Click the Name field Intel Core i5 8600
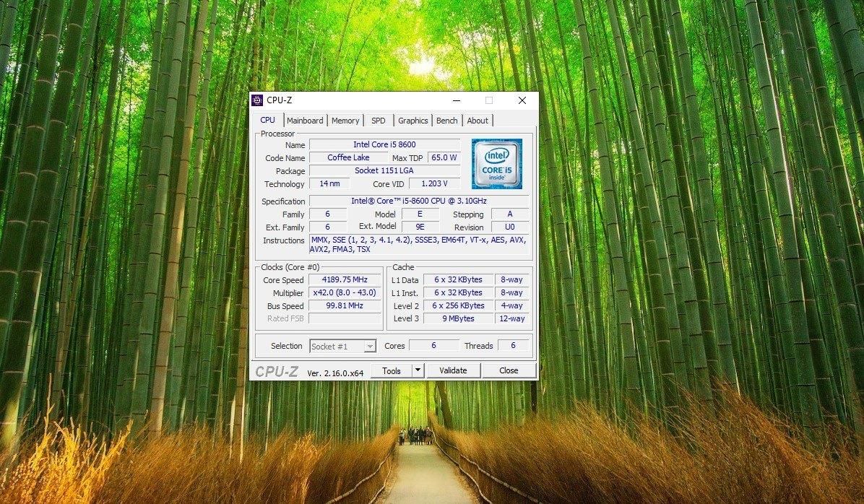This screenshot has width=864, height=504. click(384, 144)
